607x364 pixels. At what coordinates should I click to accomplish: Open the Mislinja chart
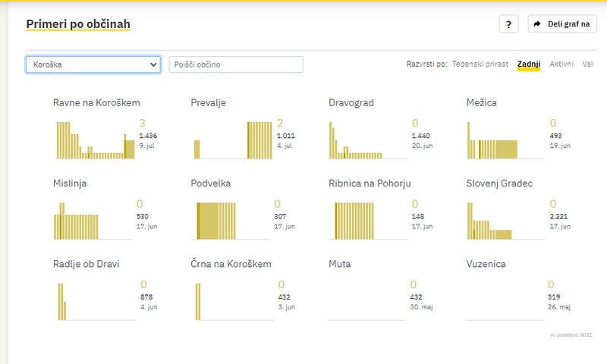tap(92, 220)
